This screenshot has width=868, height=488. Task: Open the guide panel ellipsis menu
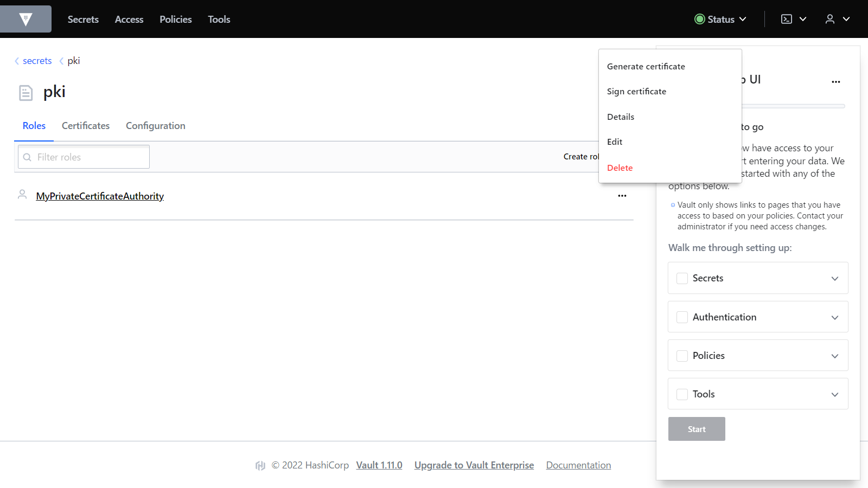tap(835, 82)
